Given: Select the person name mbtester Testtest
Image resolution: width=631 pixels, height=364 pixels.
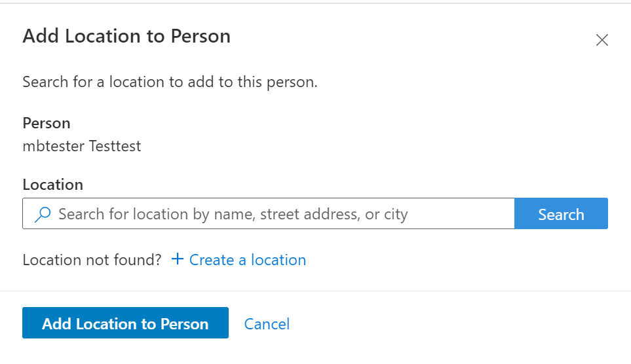Looking at the screenshot, I should (x=82, y=146).
